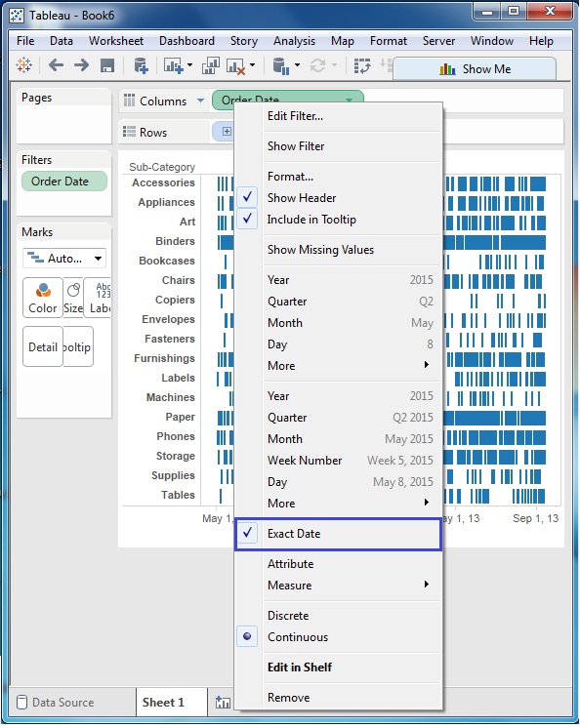Open the Color marks card

(43, 298)
